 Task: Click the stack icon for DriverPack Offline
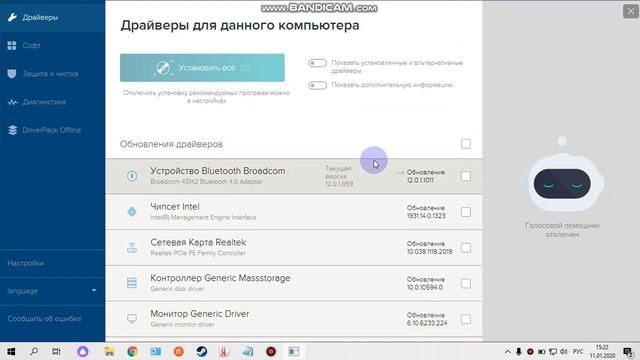click(12, 130)
